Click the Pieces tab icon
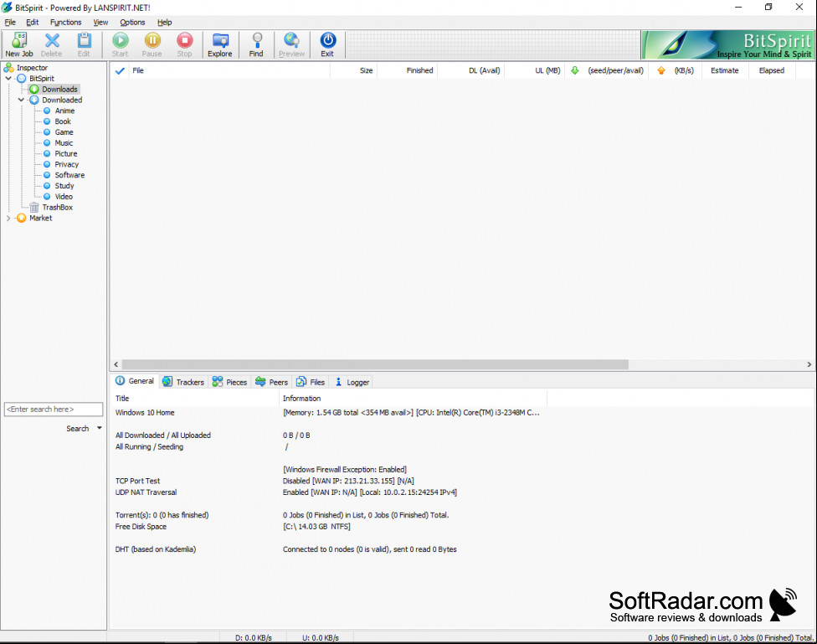The height and width of the screenshot is (644, 817). [218, 382]
